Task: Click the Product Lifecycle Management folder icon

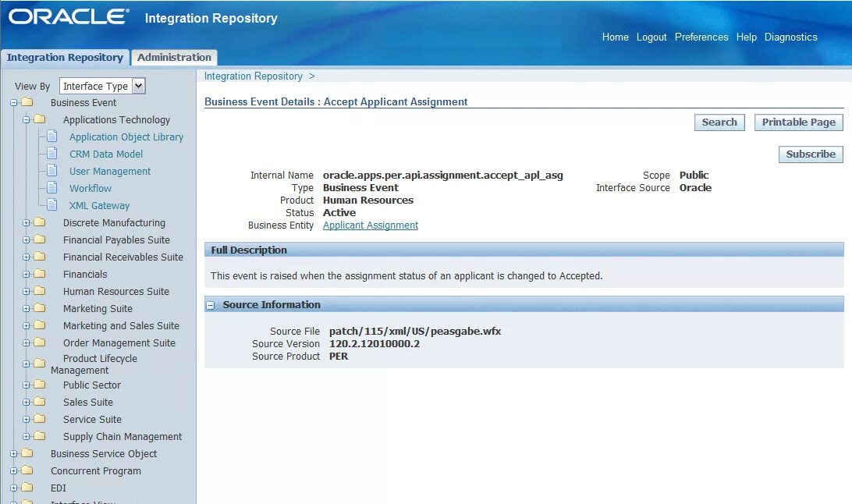Action: click(x=40, y=364)
